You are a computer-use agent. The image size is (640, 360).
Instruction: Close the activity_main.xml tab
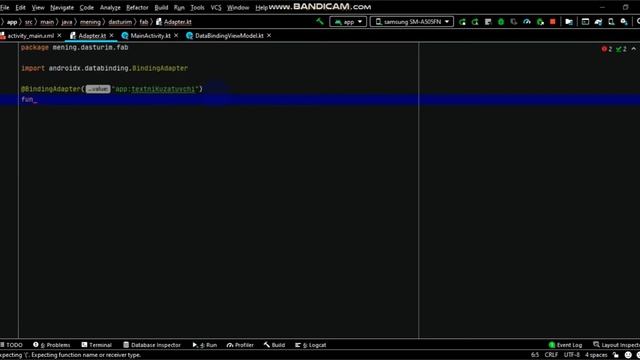tap(59, 36)
